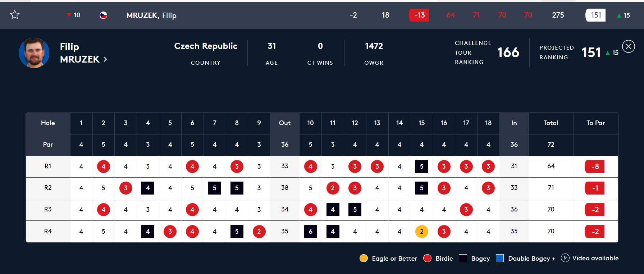Screen dimensions: 644x274
Task: Click the yellow eagle score on hole 15
Action: (421, 231)
